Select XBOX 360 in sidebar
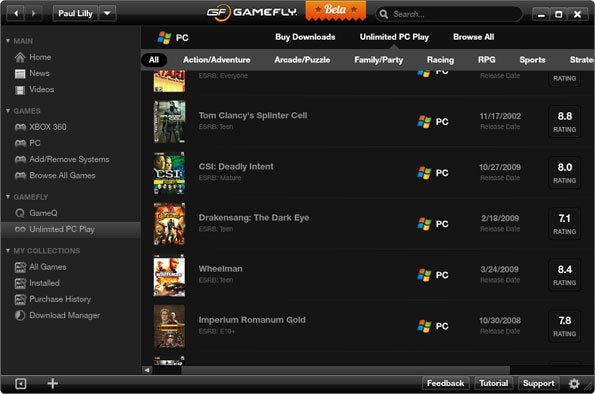The height and width of the screenshot is (394, 595). click(x=48, y=127)
